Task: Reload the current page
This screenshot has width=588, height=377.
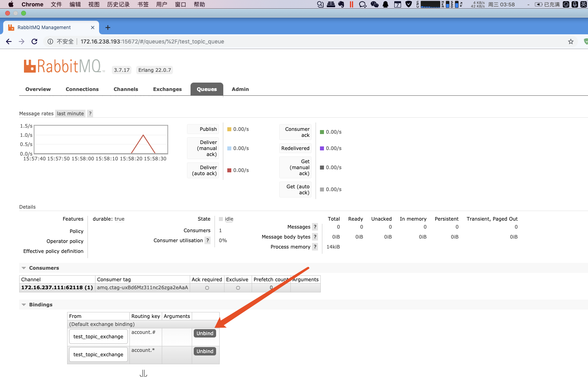Action: tap(34, 41)
